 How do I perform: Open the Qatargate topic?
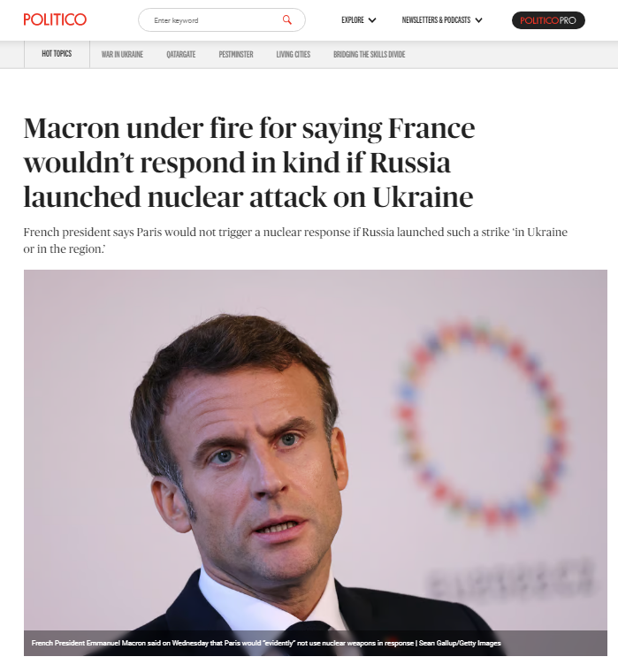point(181,55)
